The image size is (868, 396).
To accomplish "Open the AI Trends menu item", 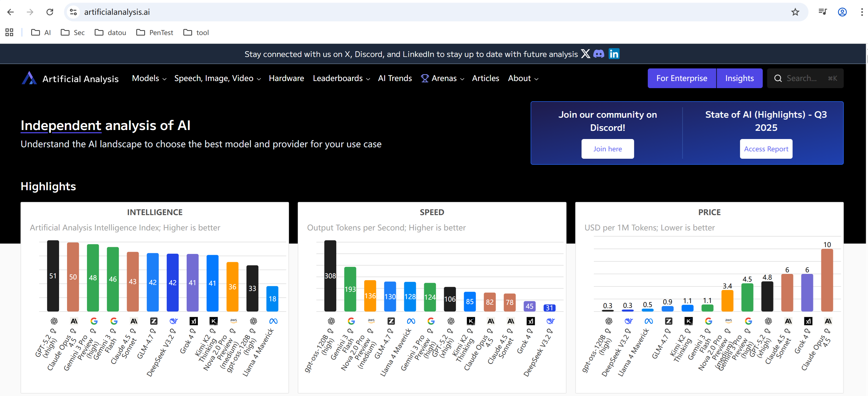I will (x=395, y=79).
